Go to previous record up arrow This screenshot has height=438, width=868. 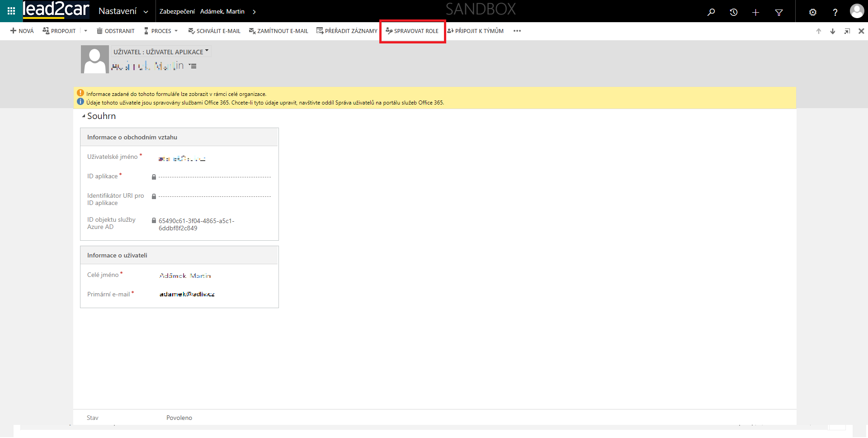[818, 31]
